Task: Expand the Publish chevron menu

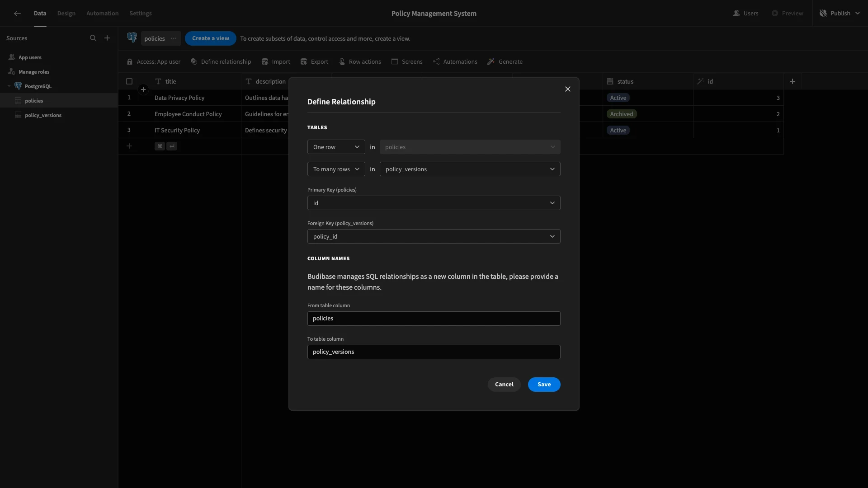Action: pyautogui.click(x=858, y=14)
